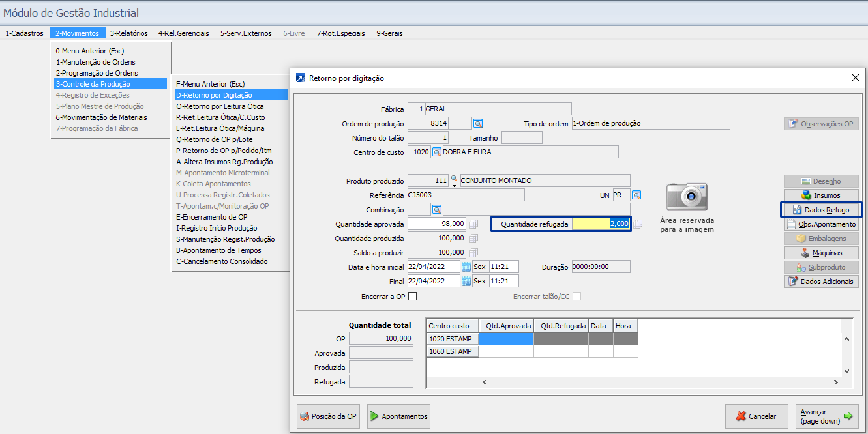Screen dimensions: 868x434
Task: Click Avançar (page down) button
Action: click(826, 416)
